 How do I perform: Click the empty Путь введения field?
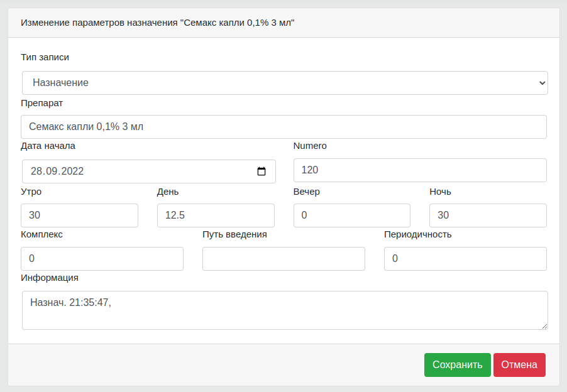click(x=284, y=259)
